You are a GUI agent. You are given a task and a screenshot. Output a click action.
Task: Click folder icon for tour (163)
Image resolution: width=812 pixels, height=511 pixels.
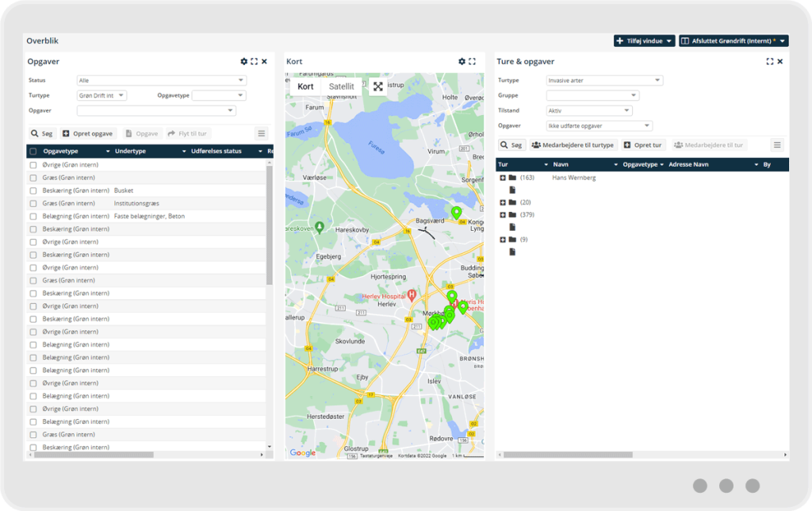pyautogui.click(x=512, y=178)
